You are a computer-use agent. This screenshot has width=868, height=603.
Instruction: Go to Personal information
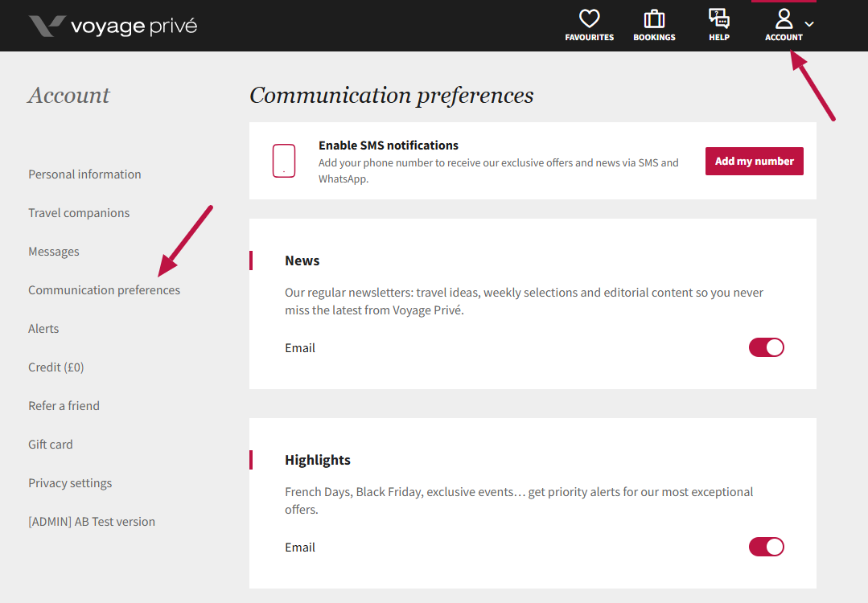tap(84, 174)
